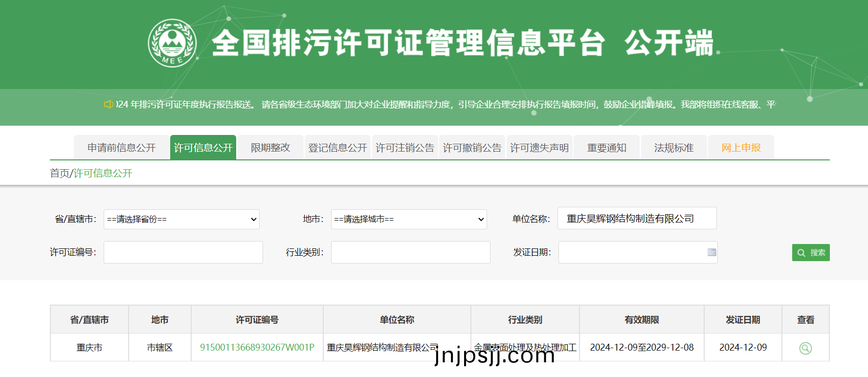Go to 登记信息公开 tab

tap(337, 148)
